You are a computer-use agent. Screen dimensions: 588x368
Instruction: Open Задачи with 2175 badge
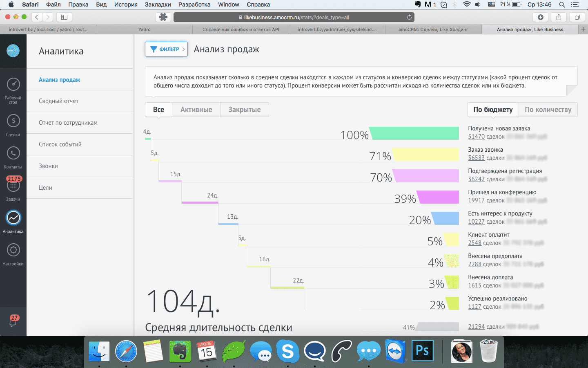[x=13, y=186]
